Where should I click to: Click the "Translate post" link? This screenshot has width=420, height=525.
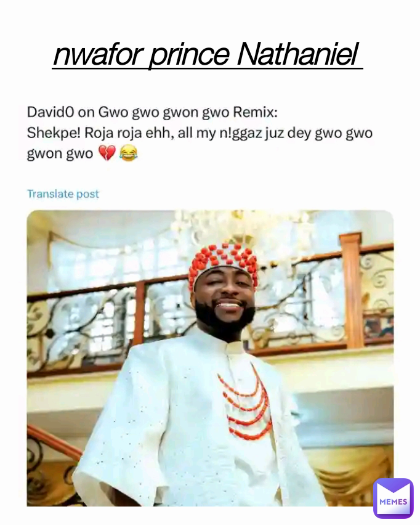(x=63, y=193)
